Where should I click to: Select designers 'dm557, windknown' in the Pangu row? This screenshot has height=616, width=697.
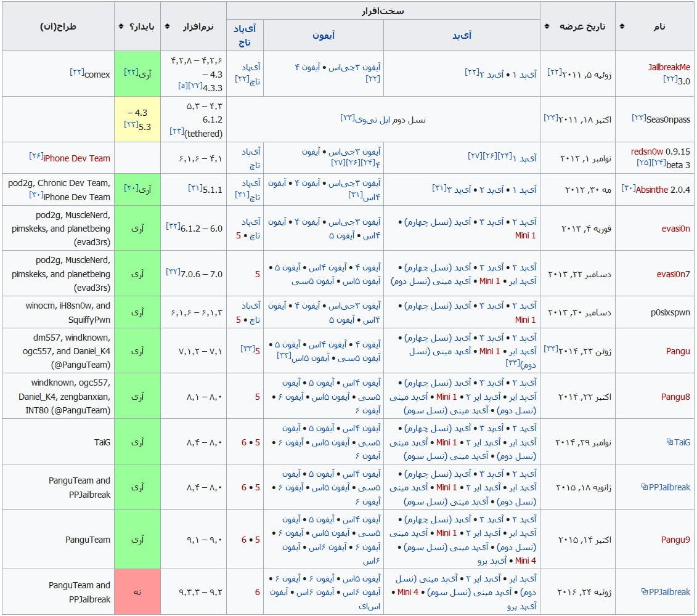[71, 338]
